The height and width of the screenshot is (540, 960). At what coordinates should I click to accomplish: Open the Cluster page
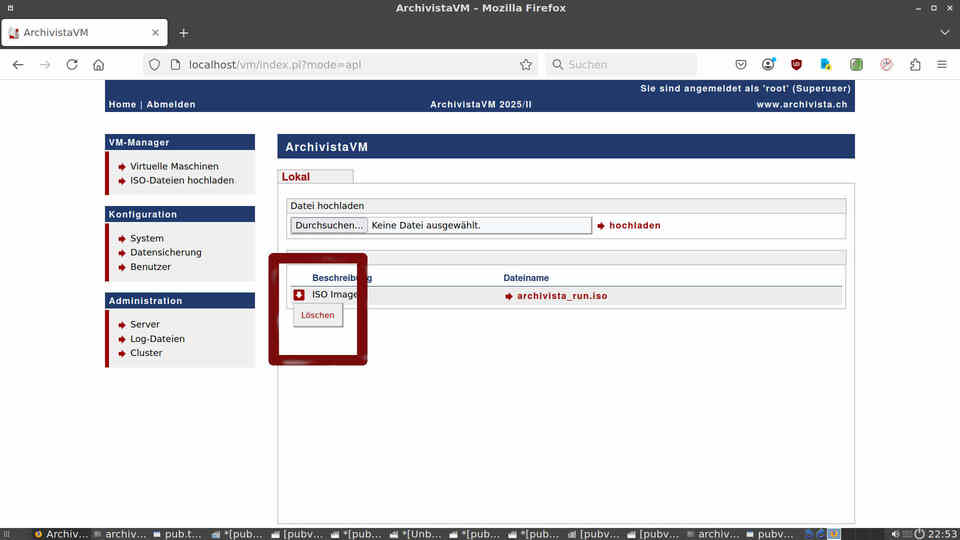(146, 353)
